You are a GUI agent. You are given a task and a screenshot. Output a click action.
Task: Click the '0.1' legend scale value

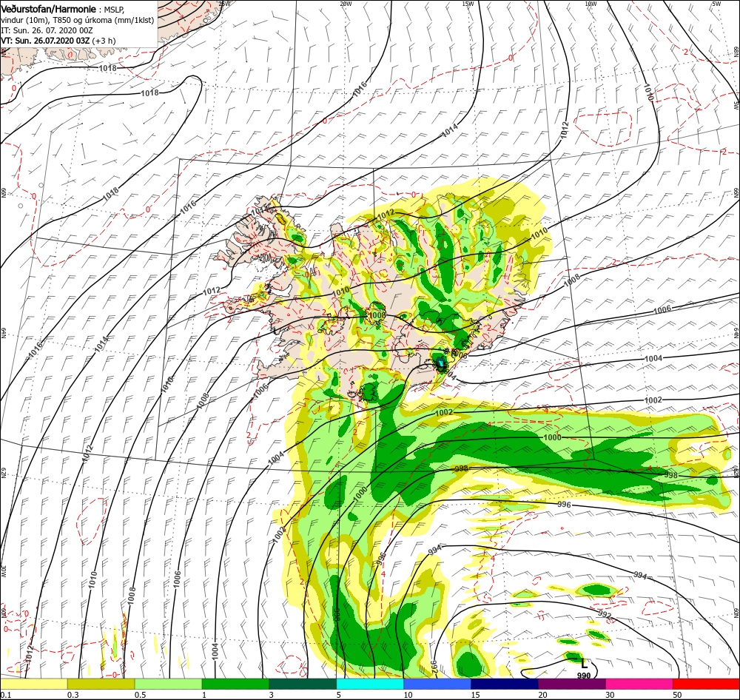pos(5,696)
